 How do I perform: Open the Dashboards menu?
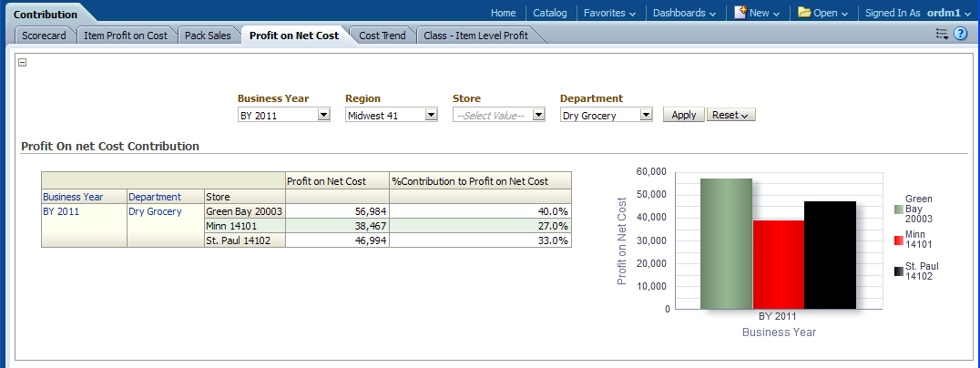click(684, 13)
